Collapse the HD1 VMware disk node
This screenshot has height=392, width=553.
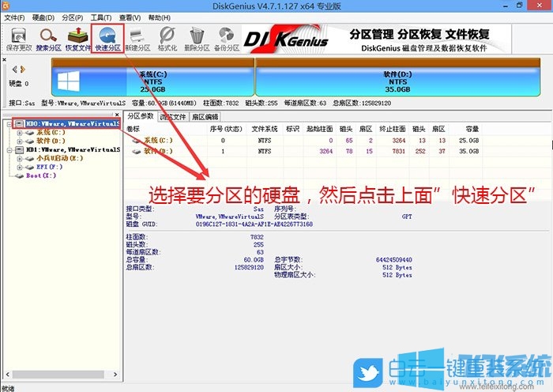(x=9, y=150)
